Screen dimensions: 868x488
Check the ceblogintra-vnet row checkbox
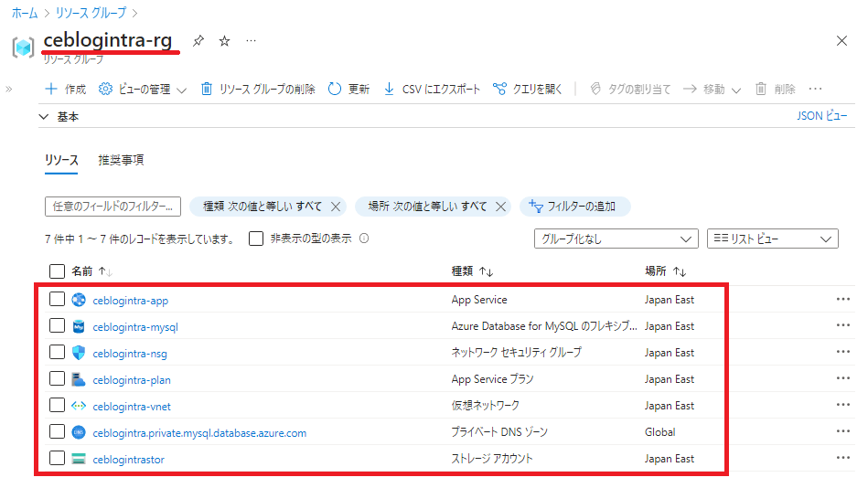57,406
